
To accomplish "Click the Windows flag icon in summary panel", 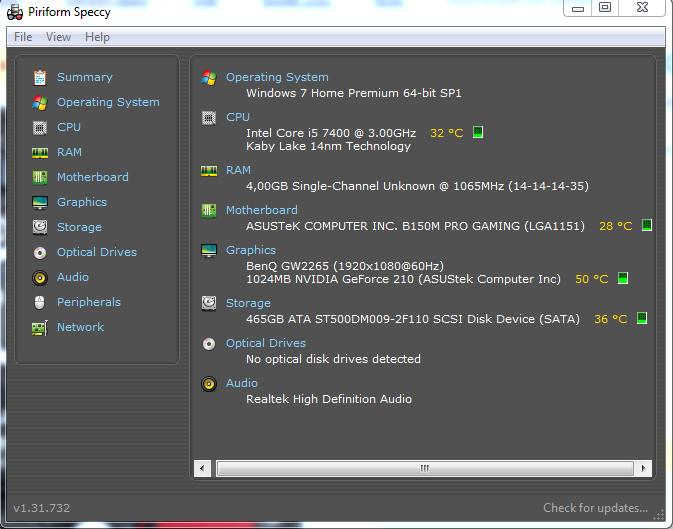I will pyautogui.click(x=209, y=78).
